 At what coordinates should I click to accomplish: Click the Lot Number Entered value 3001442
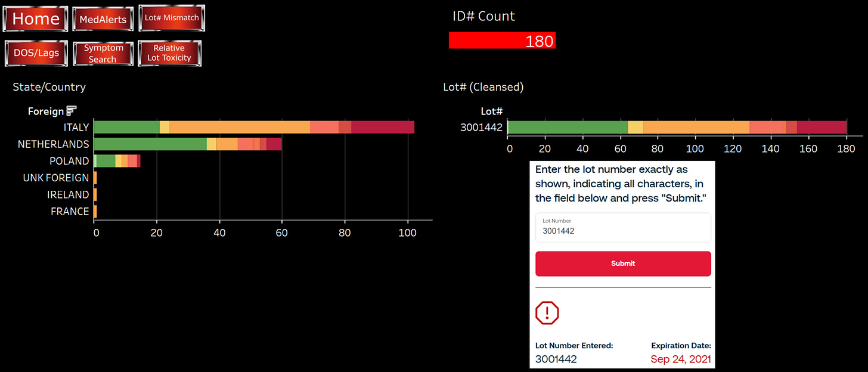[x=556, y=359]
